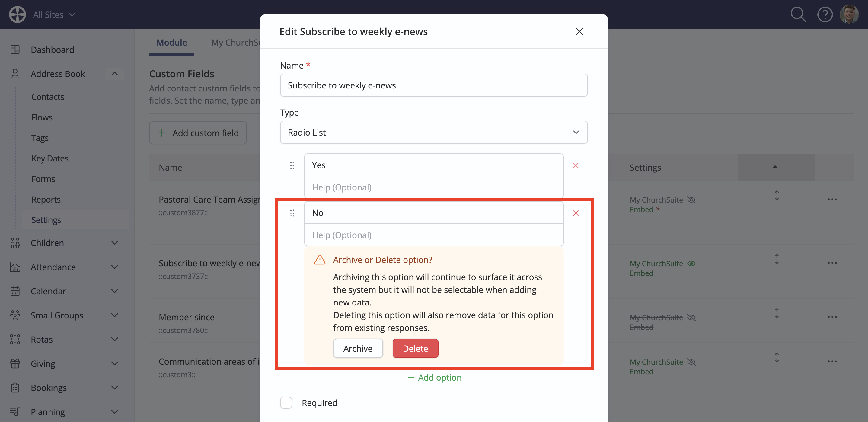Click reorder arrows for Member since row
Image resolution: width=868 pixels, height=422 pixels.
776,313
